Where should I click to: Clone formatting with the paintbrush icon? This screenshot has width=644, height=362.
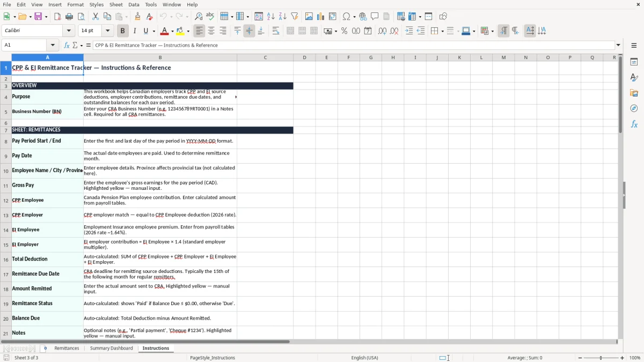[137, 17]
